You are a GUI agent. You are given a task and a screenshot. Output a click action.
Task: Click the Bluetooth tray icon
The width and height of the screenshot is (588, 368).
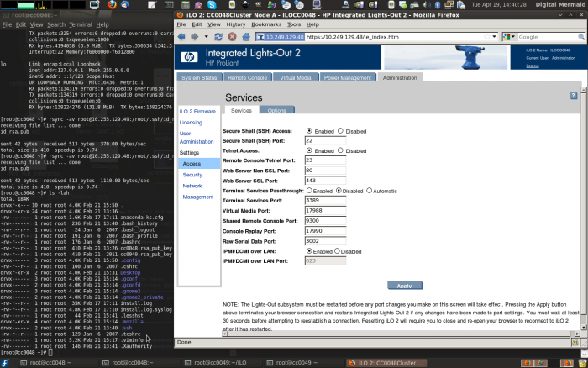[x=438, y=4]
